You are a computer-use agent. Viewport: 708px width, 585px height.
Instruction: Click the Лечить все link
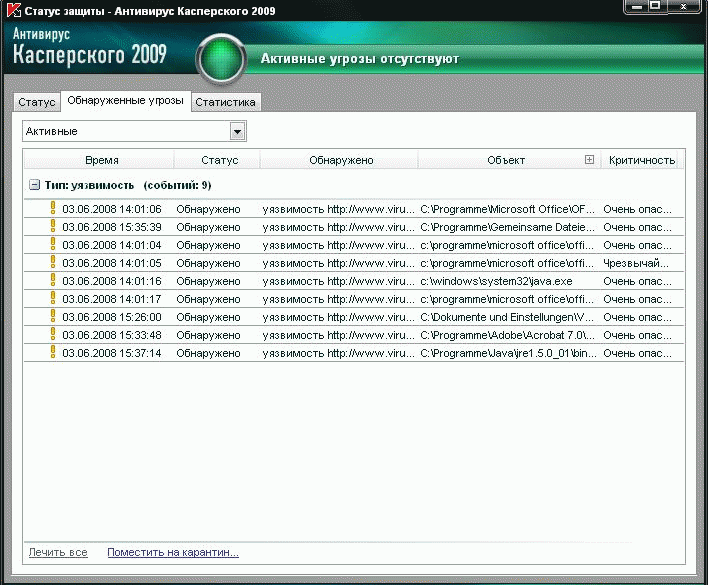point(58,552)
